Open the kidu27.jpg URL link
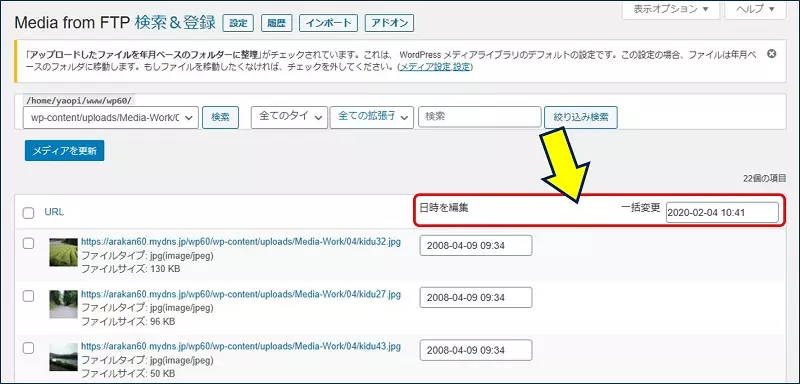 [x=241, y=294]
